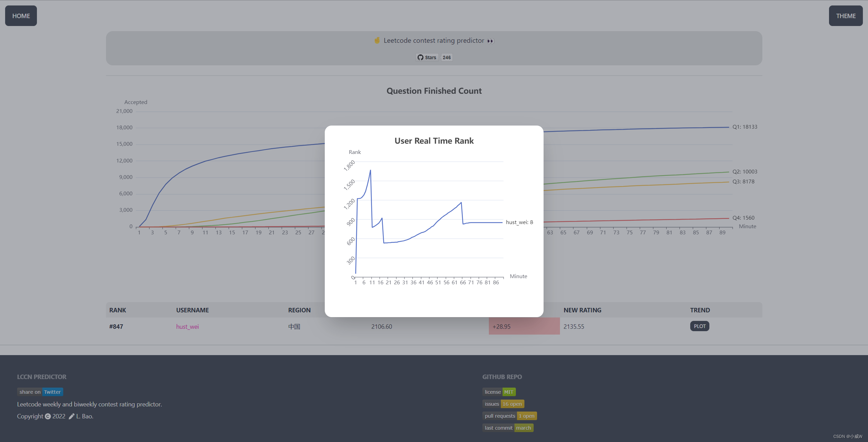Open last commit march badge
868x442 pixels.
508,428
